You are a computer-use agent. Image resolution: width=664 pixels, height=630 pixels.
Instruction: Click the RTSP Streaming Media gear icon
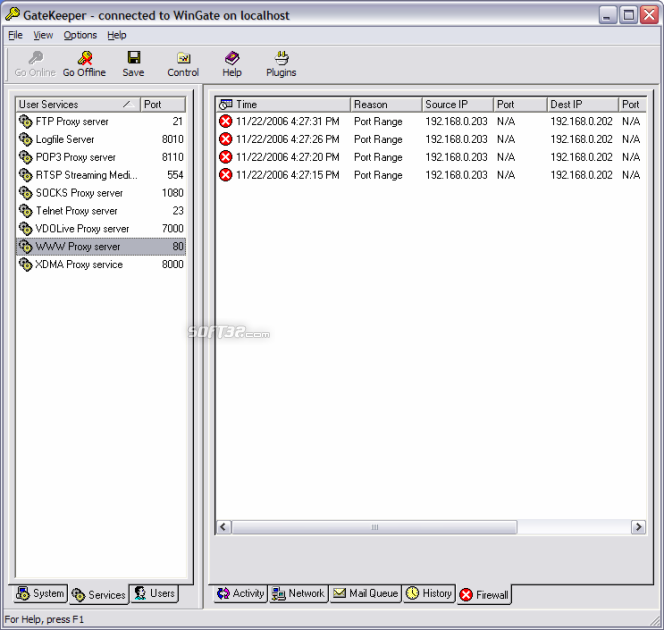[x=26, y=175]
